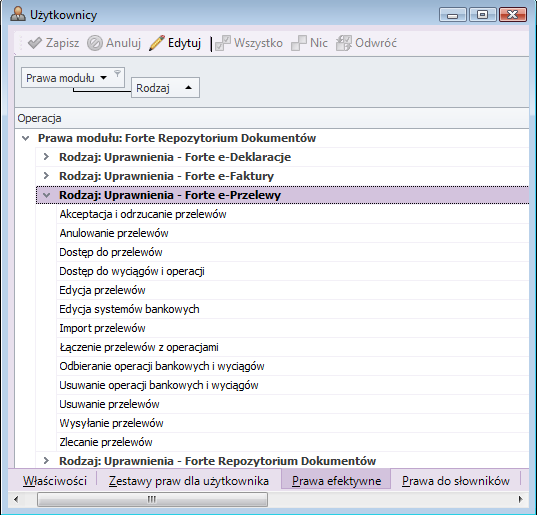Viewport: 537px width, 515px height.
Task: Select row Łączenie przelewów z operacjami
Action: [x=293, y=347]
